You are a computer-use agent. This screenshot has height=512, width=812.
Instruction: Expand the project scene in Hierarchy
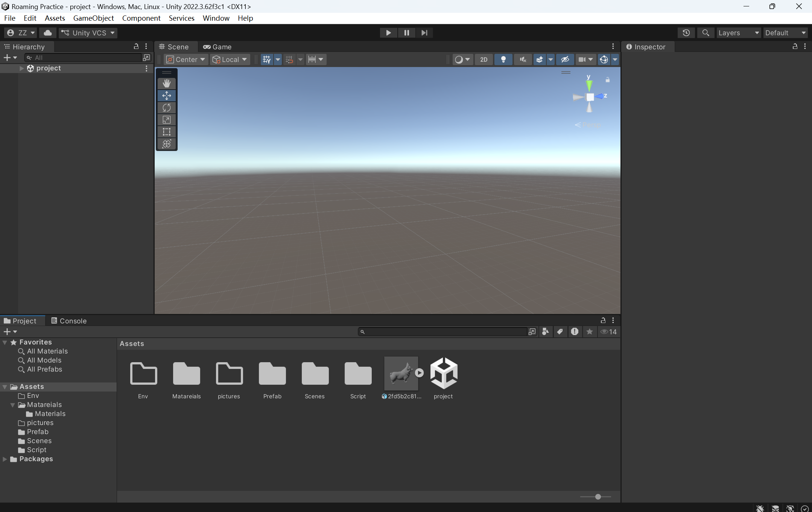pos(21,68)
